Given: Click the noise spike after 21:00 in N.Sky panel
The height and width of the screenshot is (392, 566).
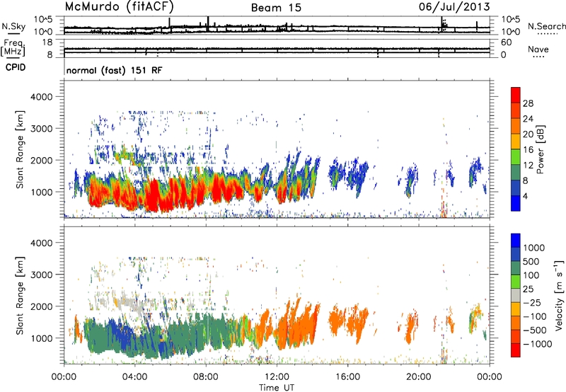Looking at the screenshot, I should click(x=441, y=24).
